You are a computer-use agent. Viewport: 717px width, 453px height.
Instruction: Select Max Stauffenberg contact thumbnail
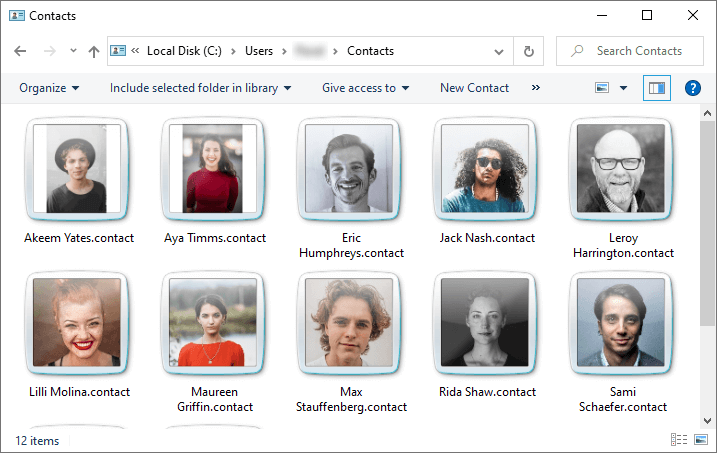pos(349,323)
